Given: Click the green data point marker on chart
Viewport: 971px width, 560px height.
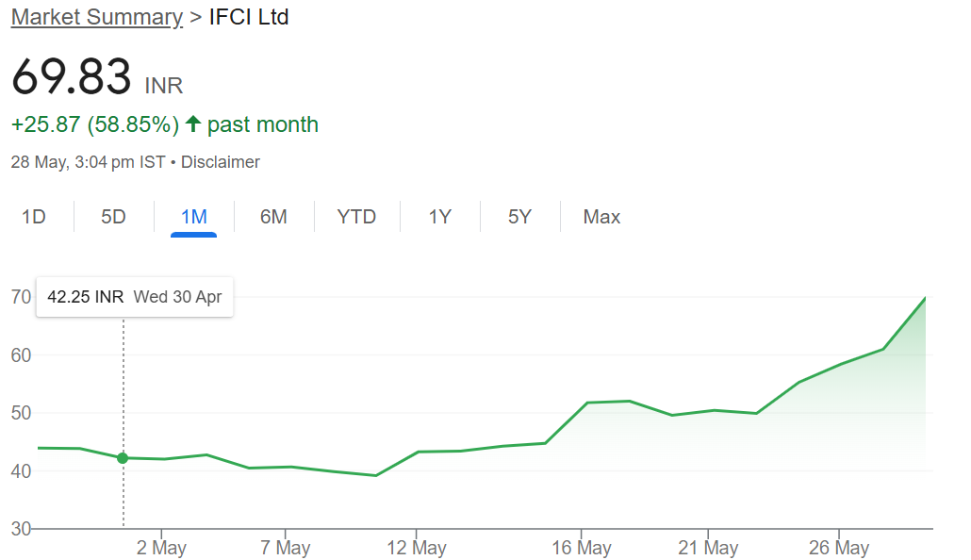Looking at the screenshot, I should [x=123, y=458].
